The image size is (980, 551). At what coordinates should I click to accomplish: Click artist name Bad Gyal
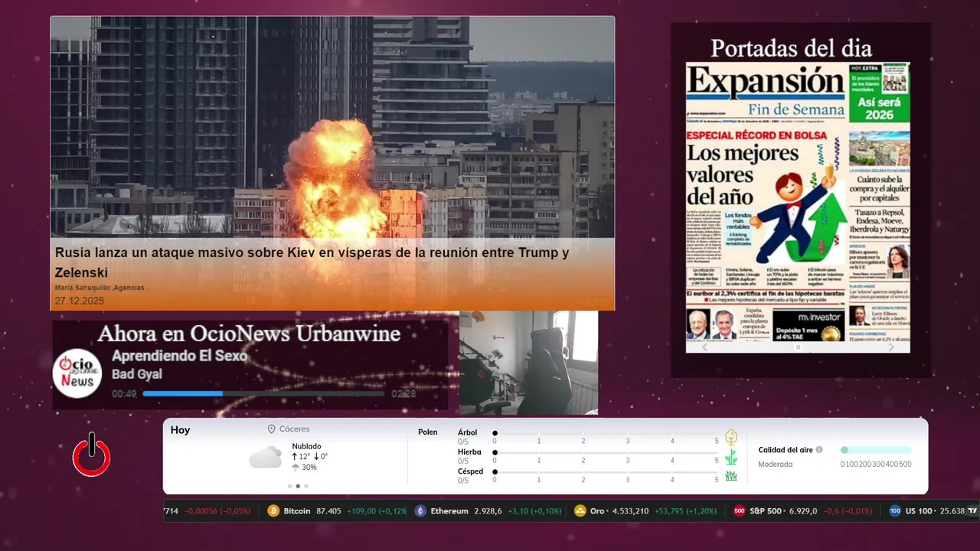pyautogui.click(x=137, y=374)
